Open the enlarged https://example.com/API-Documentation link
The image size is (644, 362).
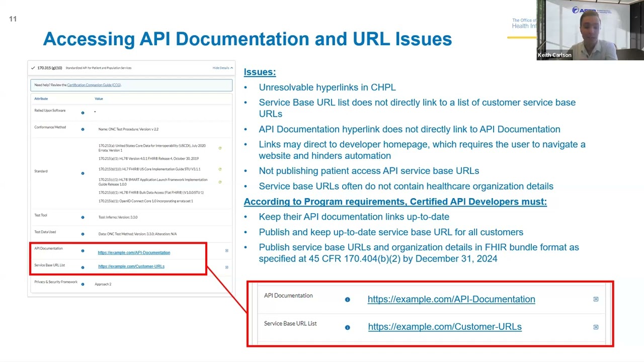(x=451, y=299)
